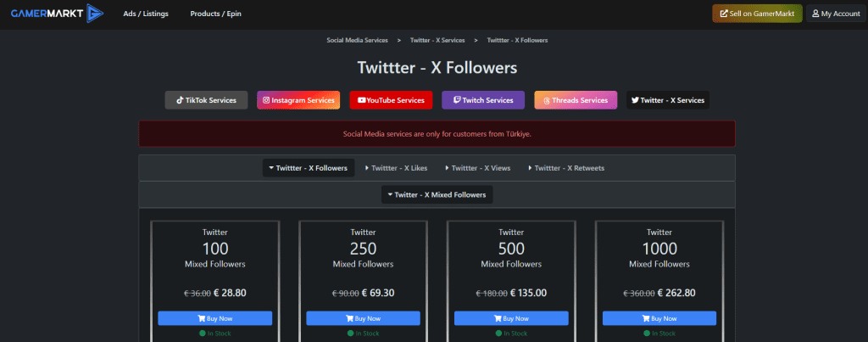
Task: Buy Now for 500 Mixed Followers
Action: pyautogui.click(x=511, y=318)
